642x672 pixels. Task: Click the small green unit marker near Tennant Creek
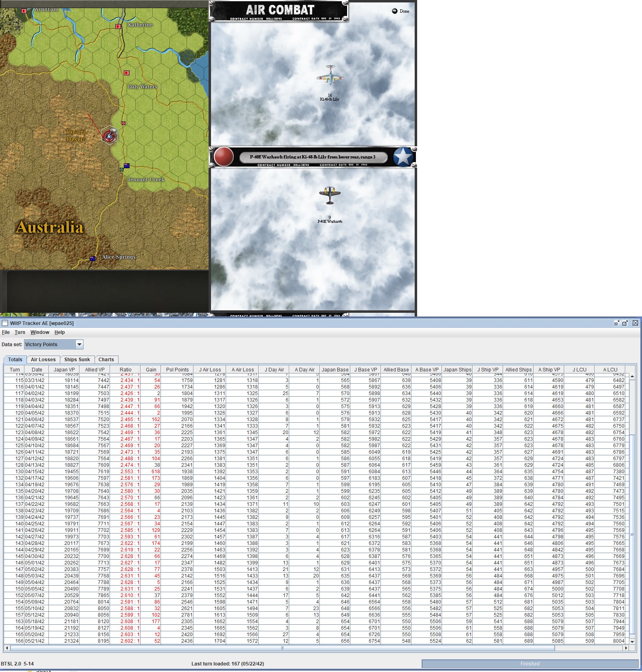pyautogui.click(x=121, y=169)
